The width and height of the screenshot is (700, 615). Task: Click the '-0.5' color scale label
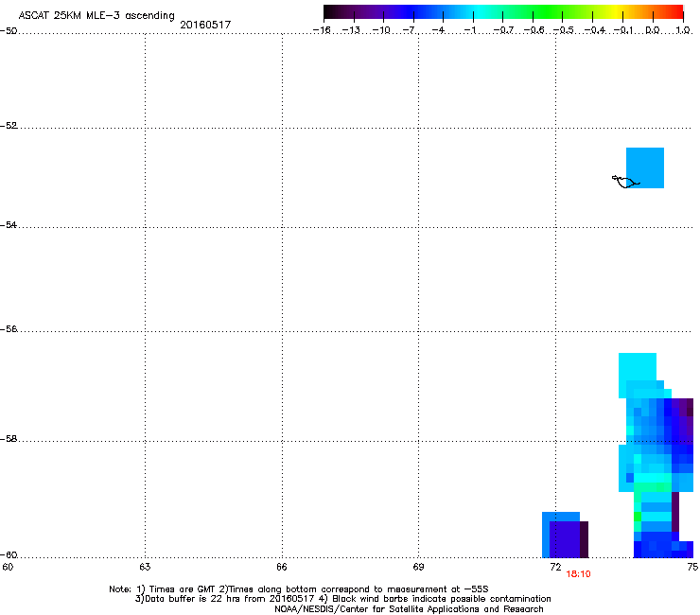(x=564, y=30)
